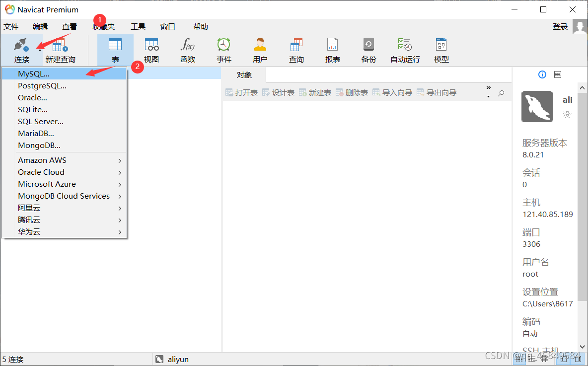Click the search magnifier icon
This screenshot has width=588, height=366.
coord(501,93)
